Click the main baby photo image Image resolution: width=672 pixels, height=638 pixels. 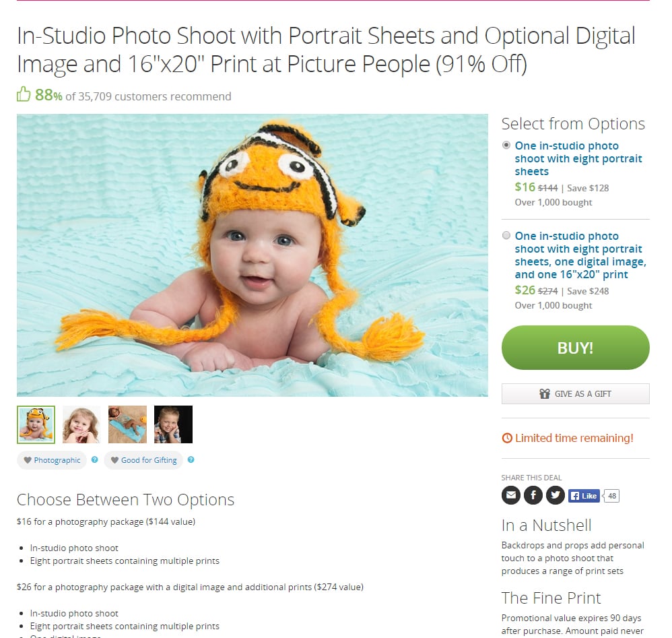[x=253, y=255]
